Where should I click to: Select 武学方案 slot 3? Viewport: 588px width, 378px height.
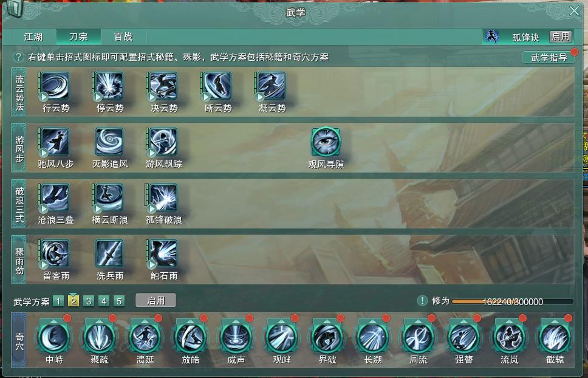(x=89, y=301)
